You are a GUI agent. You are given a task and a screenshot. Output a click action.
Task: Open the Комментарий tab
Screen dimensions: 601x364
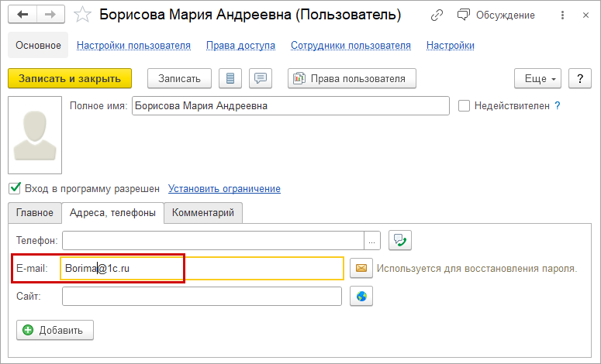coord(203,213)
